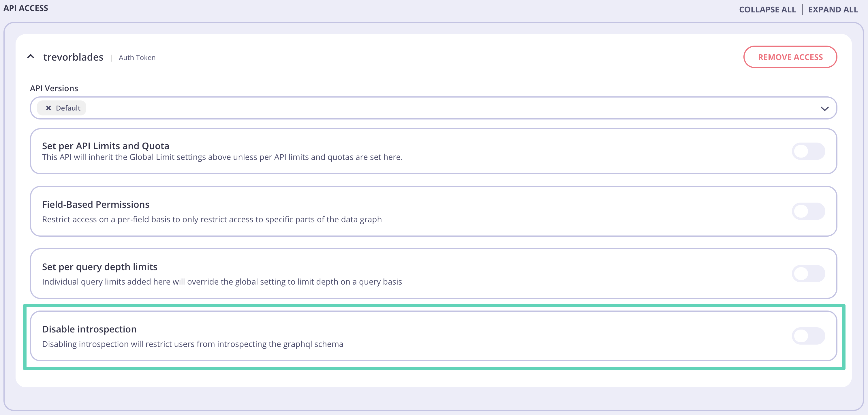The height and width of the screenshot is (415, 868).
Task: Click EXPAND ALL link
Action: tap(833, 10)
